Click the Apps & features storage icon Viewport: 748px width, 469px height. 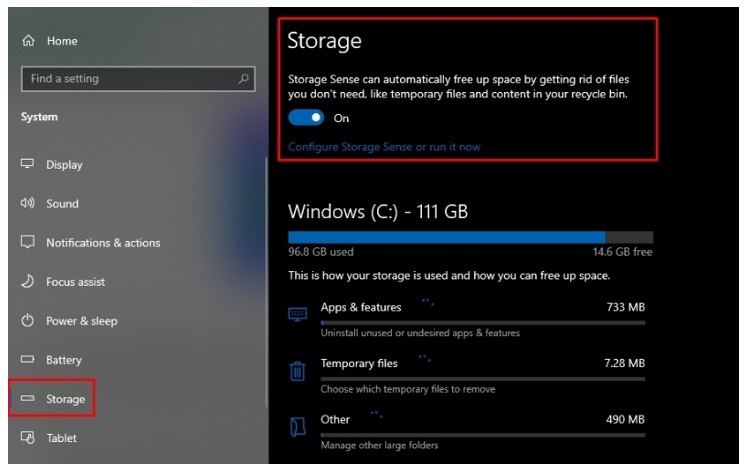coord(297,314)
